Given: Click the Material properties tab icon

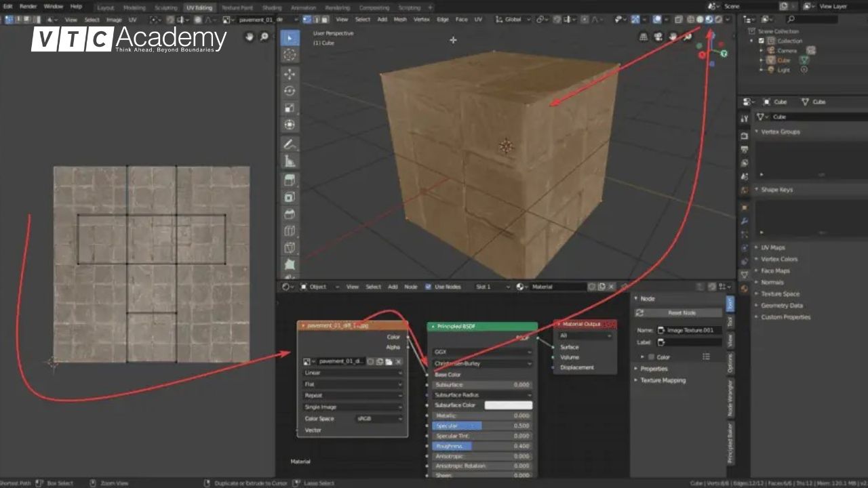Looking at the screenshot, I should 744,289.
